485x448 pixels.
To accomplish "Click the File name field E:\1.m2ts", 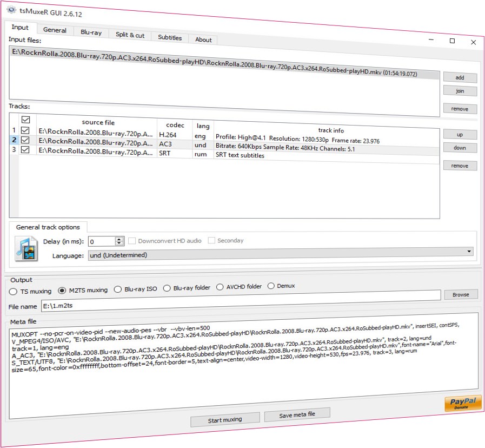I will pos(241,300).
